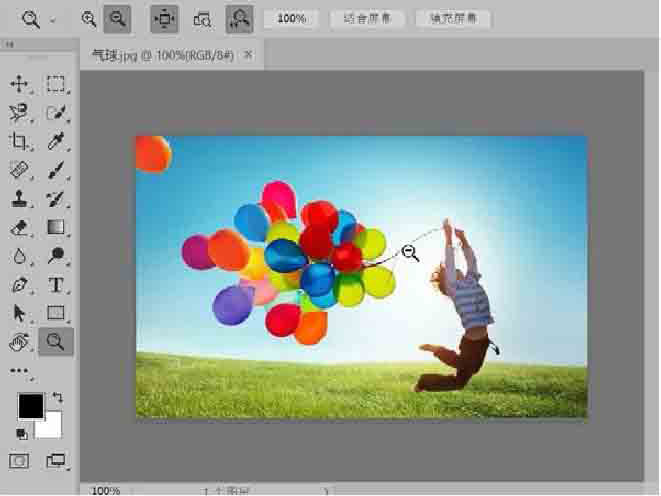The height and width of the screenshot is (496, 661).
Task: Click the Fit Screen button
Action: tap(367, 19)
